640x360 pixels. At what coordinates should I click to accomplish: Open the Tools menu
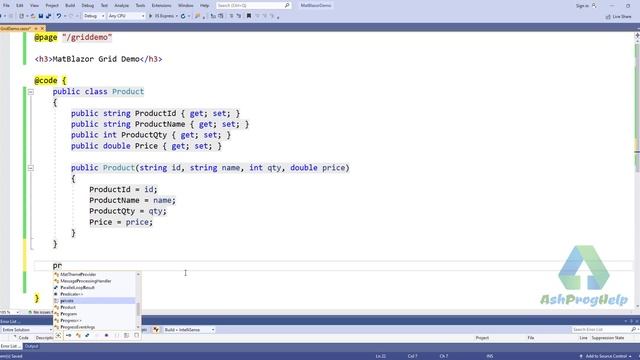coord(140,5)
